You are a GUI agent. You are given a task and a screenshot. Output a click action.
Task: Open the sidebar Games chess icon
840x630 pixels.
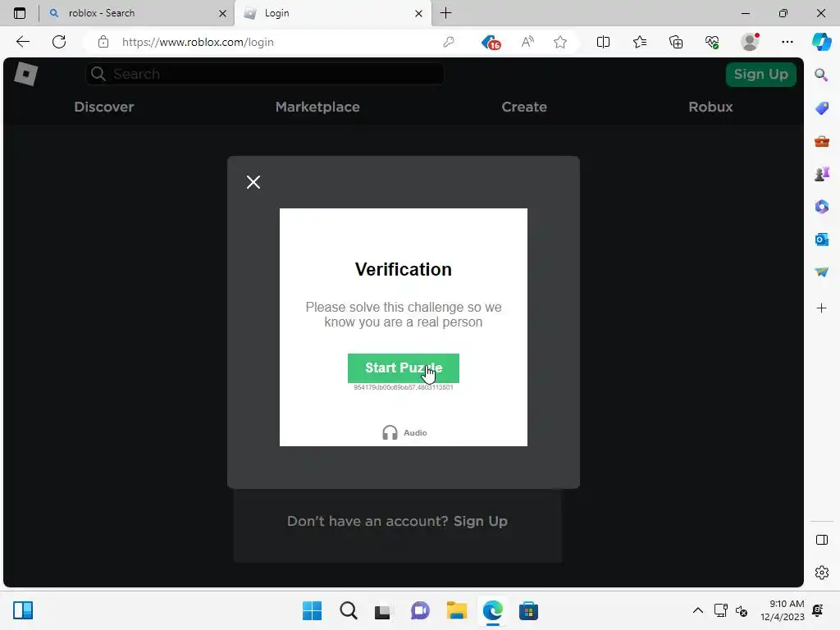[821, 174]
